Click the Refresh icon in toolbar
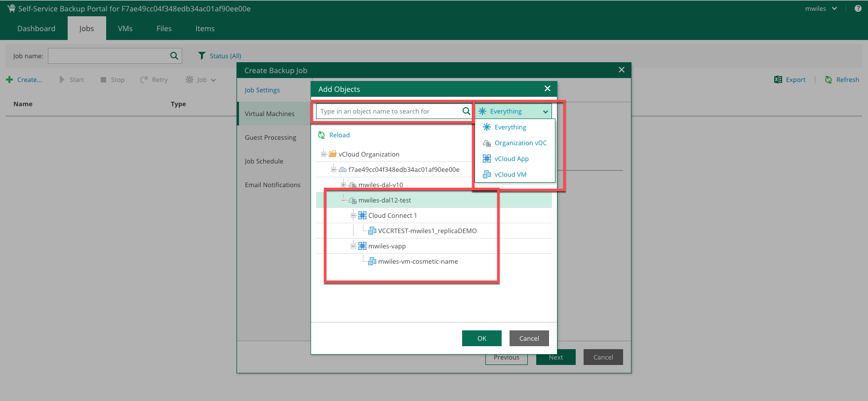Screen dimensions: 868x401 829,80
